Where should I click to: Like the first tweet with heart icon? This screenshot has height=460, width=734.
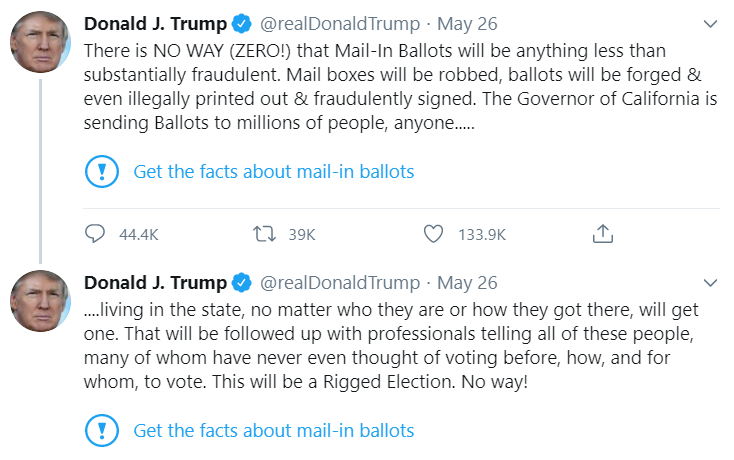(433, 234)
